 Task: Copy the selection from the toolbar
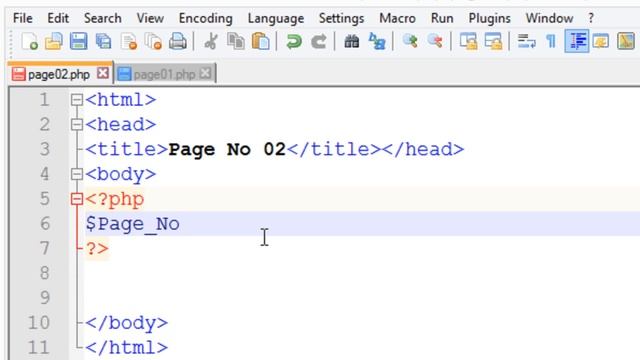coord(236,42)
